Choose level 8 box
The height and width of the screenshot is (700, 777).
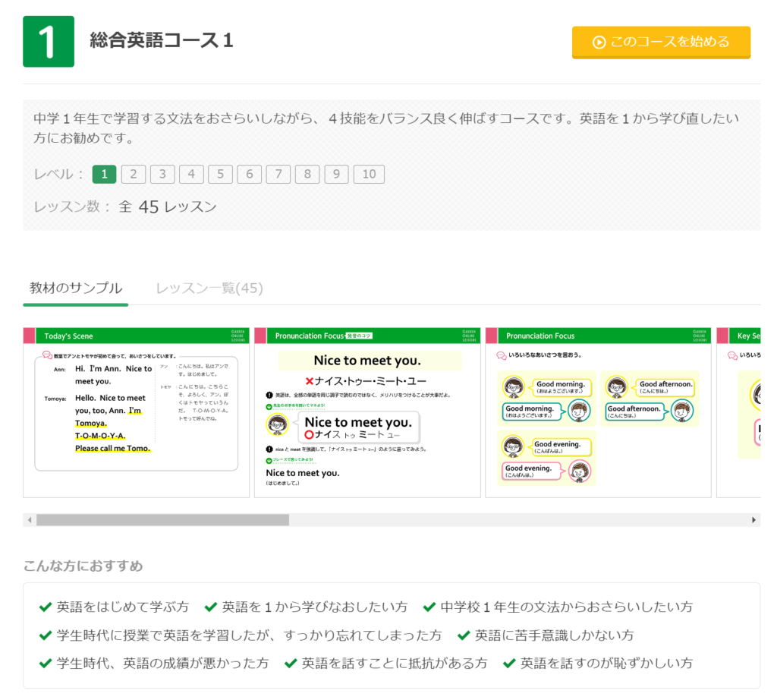[x=307, y=175]
